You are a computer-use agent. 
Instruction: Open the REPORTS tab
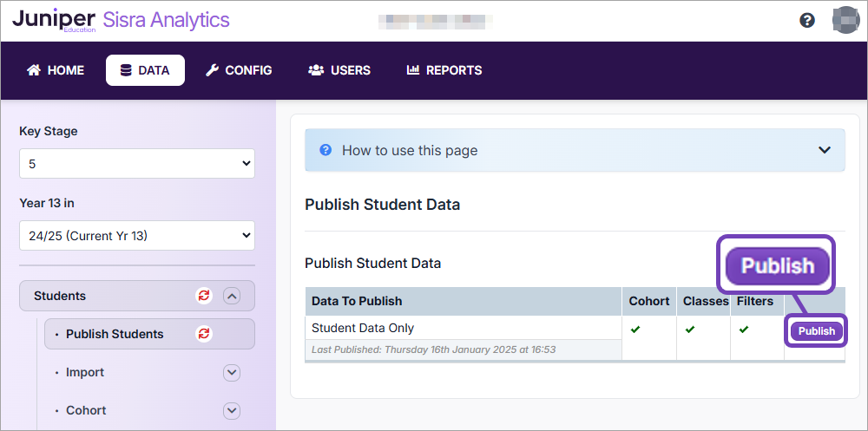444,70
